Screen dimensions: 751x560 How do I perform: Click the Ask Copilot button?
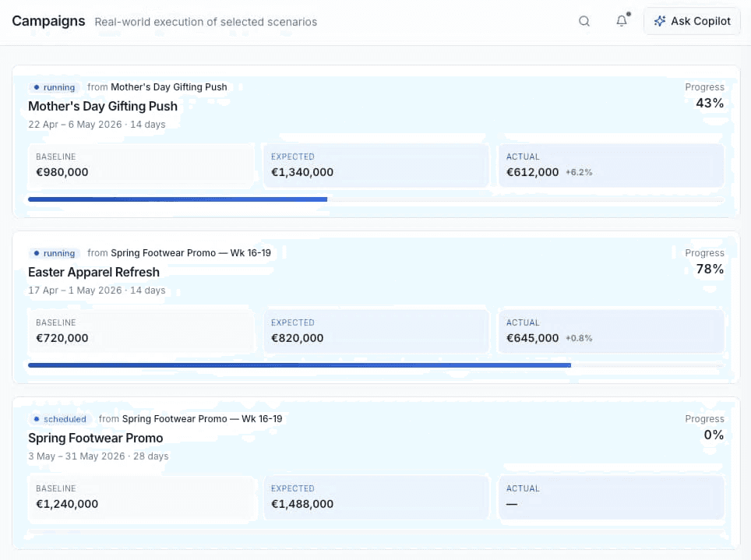click(692, 21)
